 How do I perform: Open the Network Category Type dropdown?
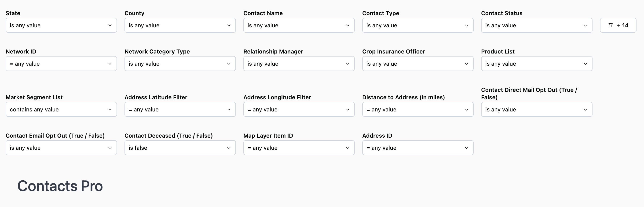tap(180, 64)
